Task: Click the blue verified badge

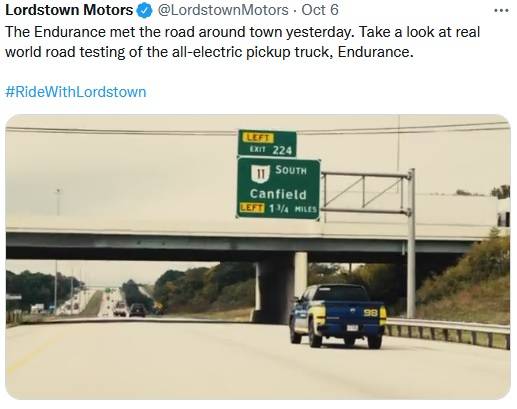Action: click(144, 10)
